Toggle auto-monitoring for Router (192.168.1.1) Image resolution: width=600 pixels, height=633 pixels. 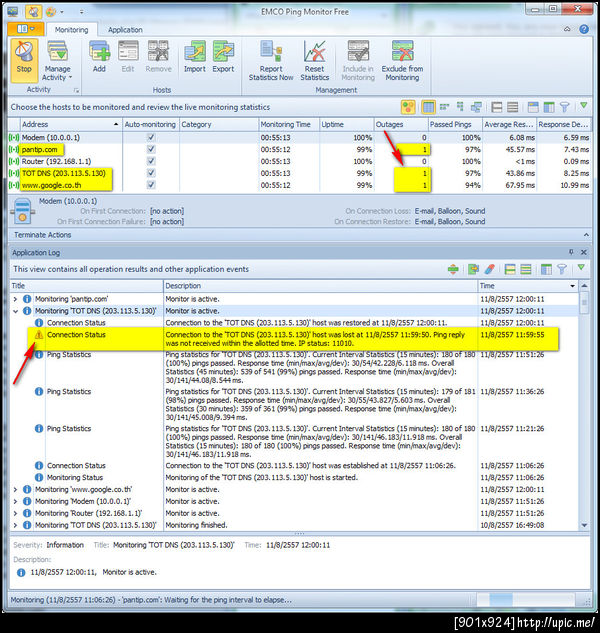[151, 161]
